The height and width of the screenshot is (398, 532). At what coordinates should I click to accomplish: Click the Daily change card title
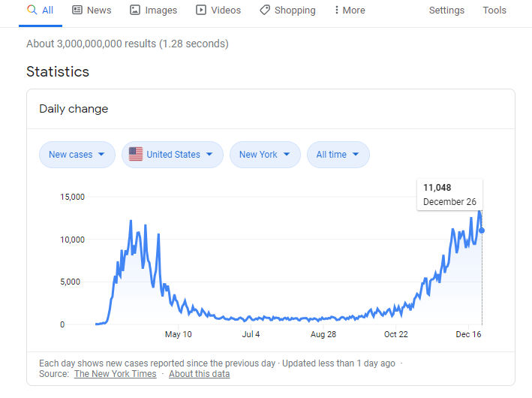tap(74, 109)
